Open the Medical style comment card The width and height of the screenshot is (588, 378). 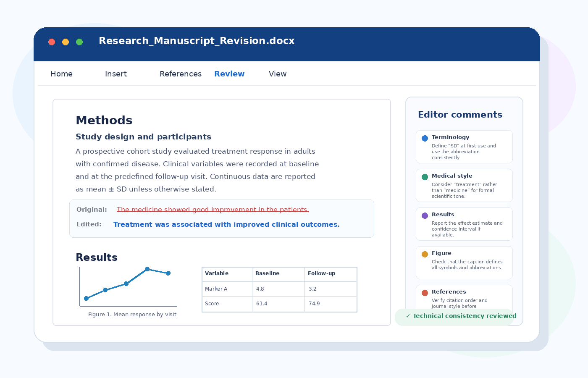[464, 185]
